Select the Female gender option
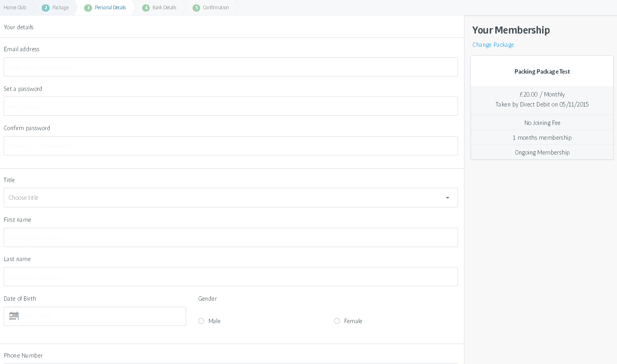 pyautogui.click(x=337, y=321)
